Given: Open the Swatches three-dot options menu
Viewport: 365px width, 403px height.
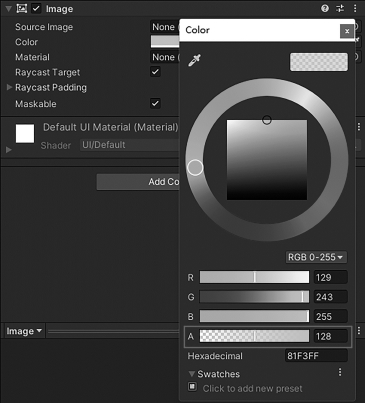Looking at the screenshot, I should coord(340,372).
